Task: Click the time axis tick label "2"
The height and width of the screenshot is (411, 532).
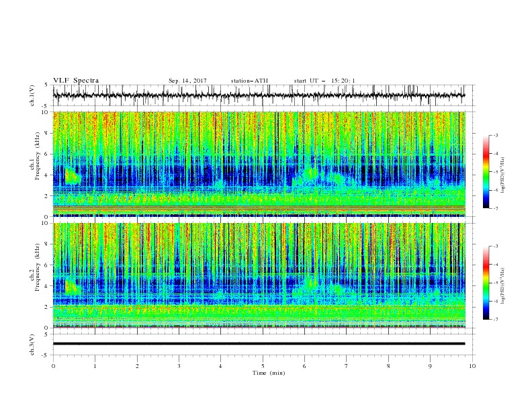Action: 137,366
